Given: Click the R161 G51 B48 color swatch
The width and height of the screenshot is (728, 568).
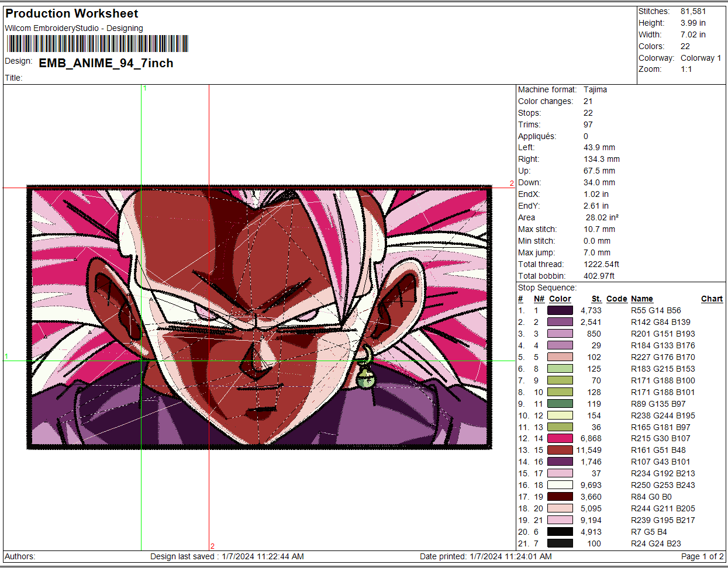Looking at the screenshot, I should click(x=560, y=450).
